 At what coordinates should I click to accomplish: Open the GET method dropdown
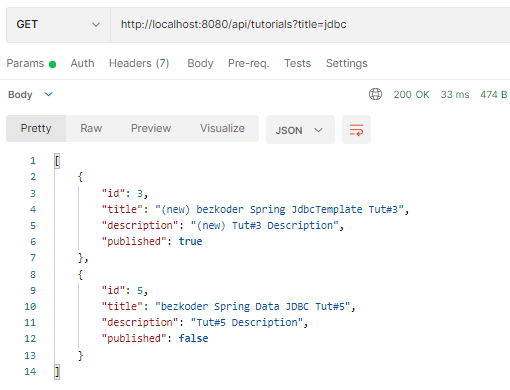pyautogui.click(x=58, y=25)
